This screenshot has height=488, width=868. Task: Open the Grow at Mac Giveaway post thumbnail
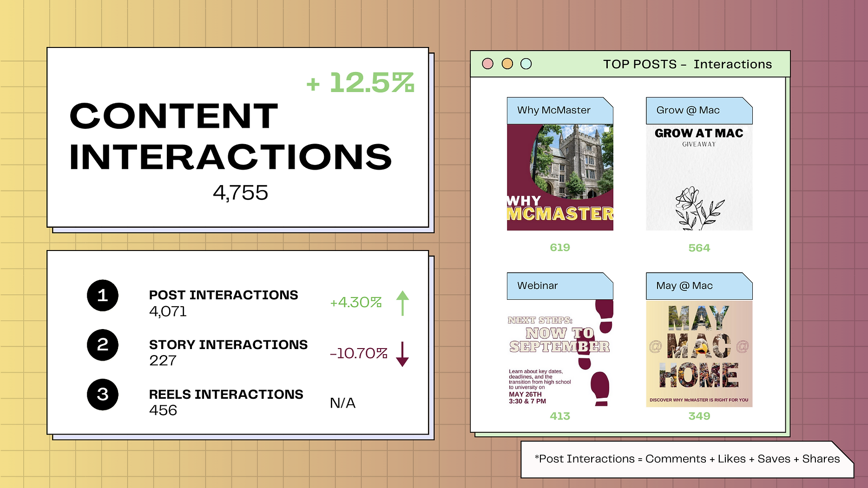(x=699, y=178)
